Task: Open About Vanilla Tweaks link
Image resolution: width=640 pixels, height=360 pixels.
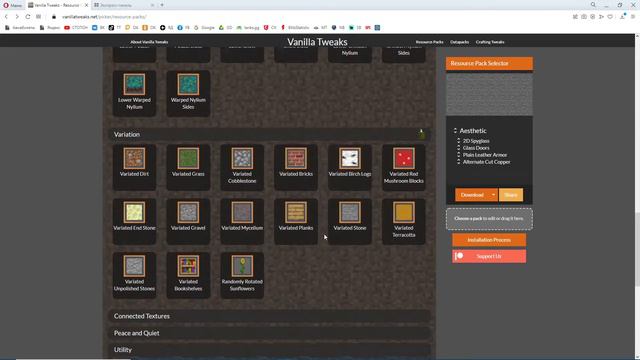Action: tap(149, 42)
